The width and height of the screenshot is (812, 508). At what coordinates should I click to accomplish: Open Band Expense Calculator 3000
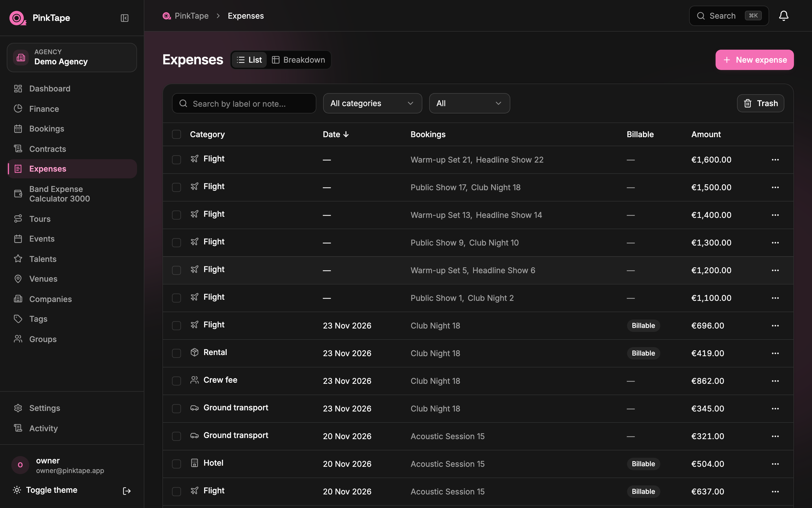(x=72, y=194)
